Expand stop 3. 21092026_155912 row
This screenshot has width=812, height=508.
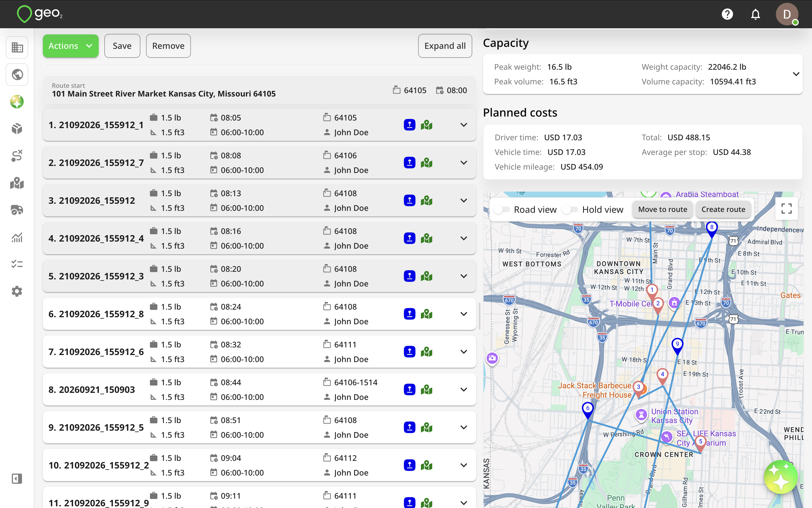(x=464, y=201)
